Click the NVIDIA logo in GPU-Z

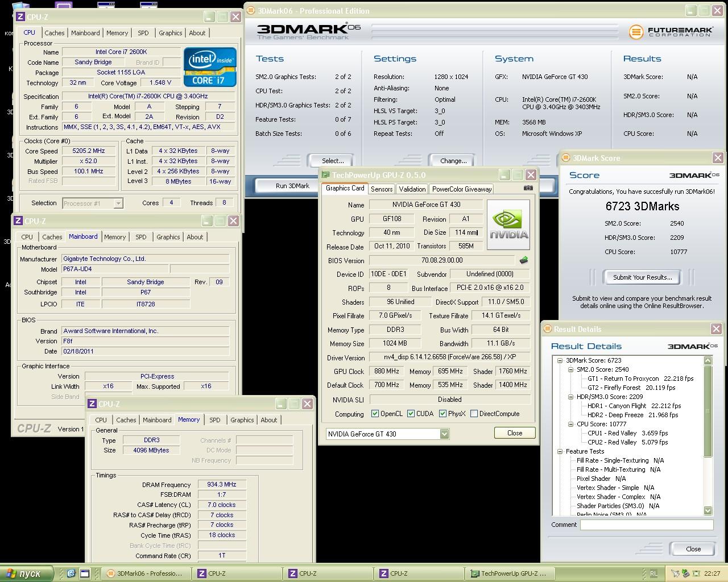click(509, 225)
